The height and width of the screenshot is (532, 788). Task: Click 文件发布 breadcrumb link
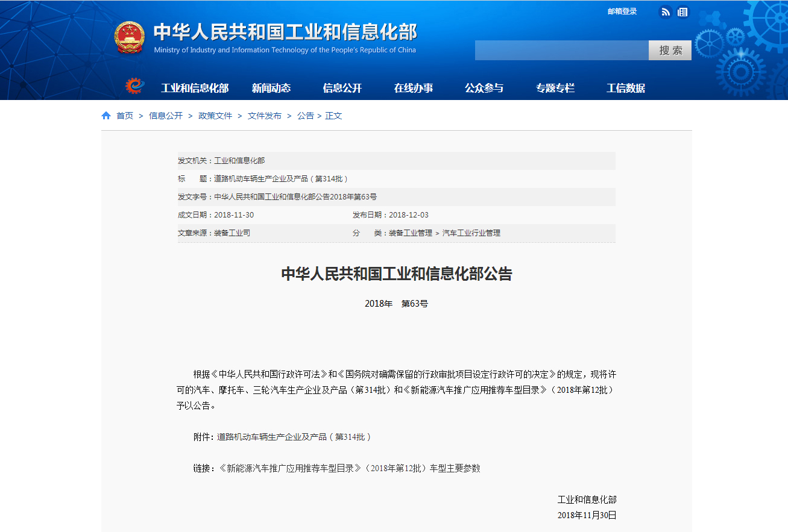(x=265, y=116)
